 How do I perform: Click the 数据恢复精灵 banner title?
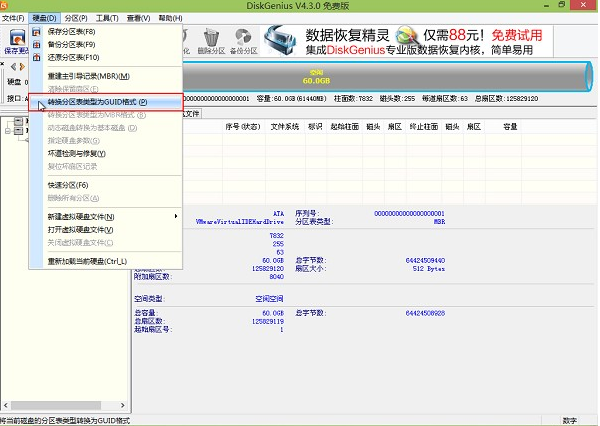[347, 35]
